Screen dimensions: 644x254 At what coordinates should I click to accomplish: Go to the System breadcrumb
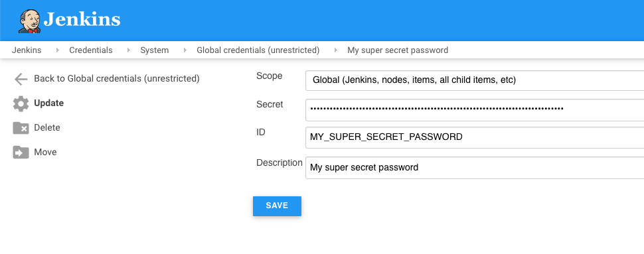point(155,50)
